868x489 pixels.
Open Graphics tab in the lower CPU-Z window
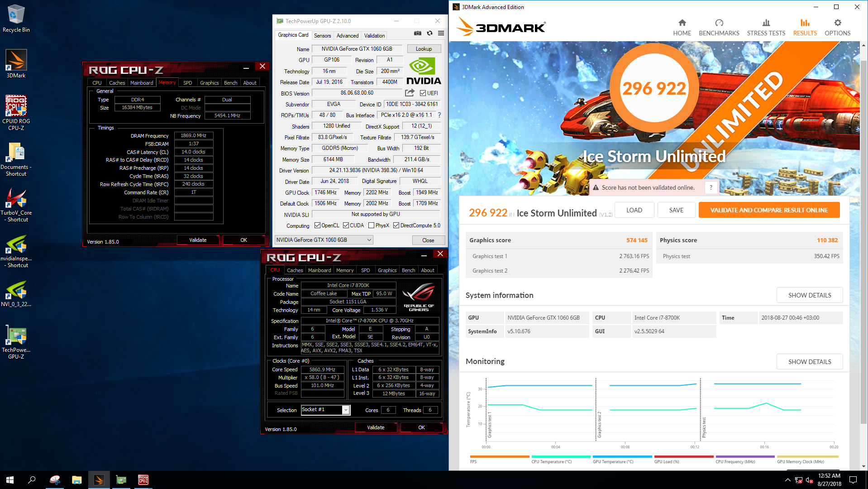tap(387, 270)
